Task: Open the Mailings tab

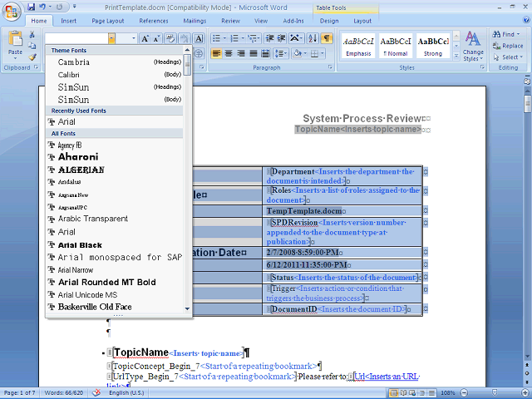Action: click(195, 21)
